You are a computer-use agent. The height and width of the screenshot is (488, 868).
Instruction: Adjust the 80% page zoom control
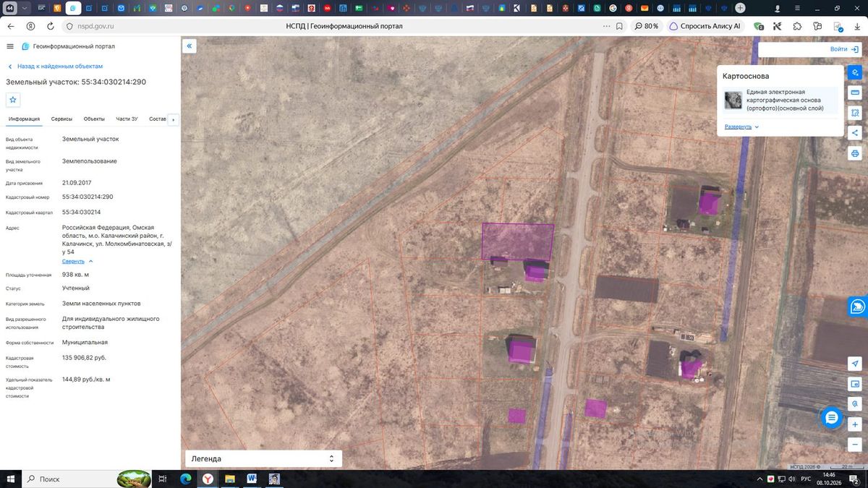coord(647,26)
